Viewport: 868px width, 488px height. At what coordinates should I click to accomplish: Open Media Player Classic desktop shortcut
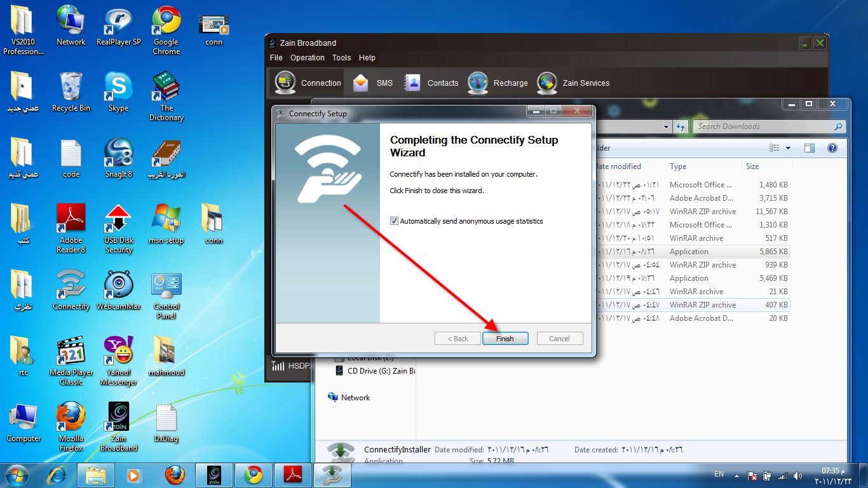71,361
